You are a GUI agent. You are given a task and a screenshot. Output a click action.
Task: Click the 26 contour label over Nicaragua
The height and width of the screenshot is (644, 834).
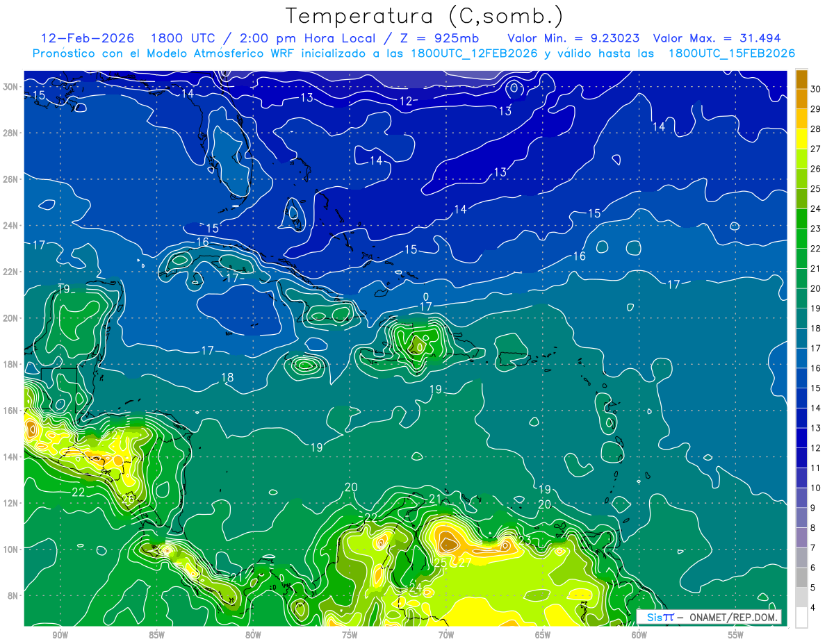click(x=129, y=498)
